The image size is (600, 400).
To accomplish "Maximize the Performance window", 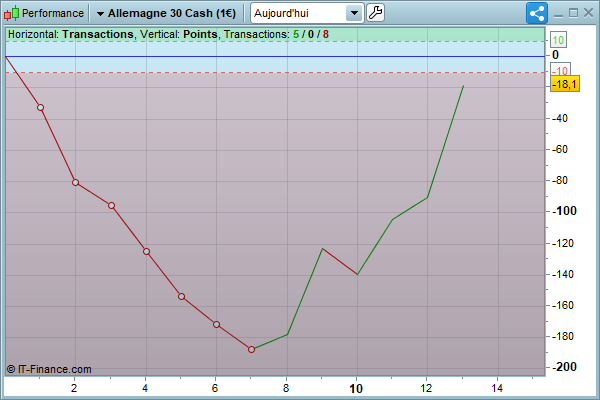I will point(573,13).
